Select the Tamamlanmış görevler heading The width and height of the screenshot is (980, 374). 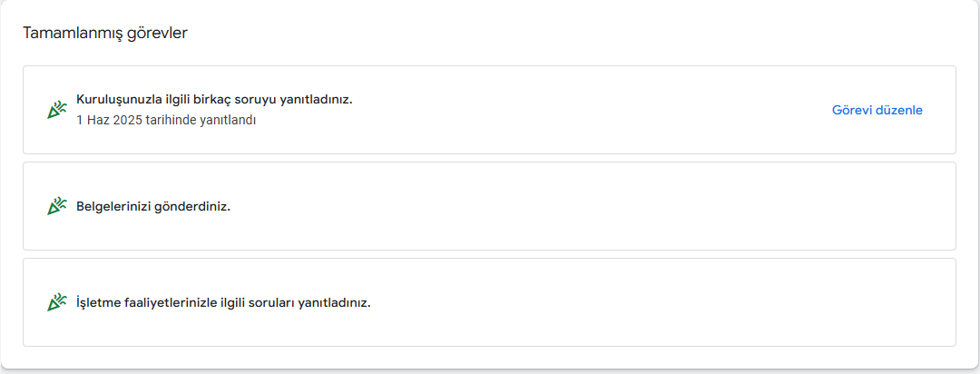point(105,34)
